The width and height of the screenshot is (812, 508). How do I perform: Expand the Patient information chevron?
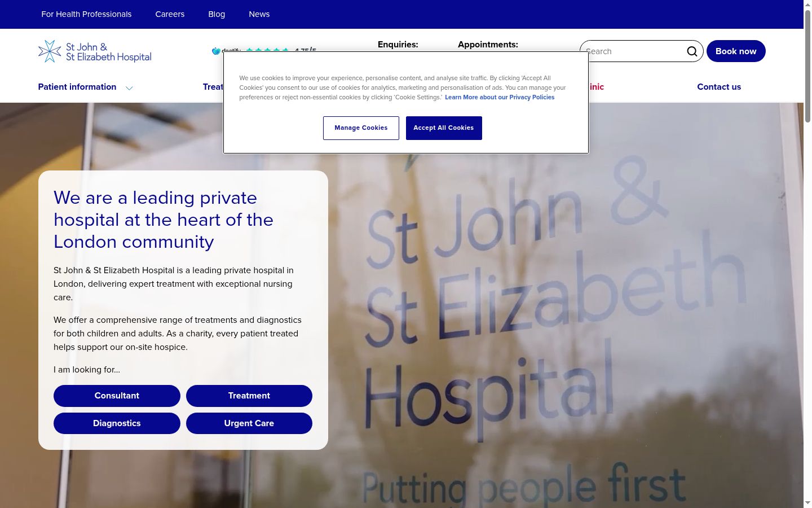[x=129, y=87]
